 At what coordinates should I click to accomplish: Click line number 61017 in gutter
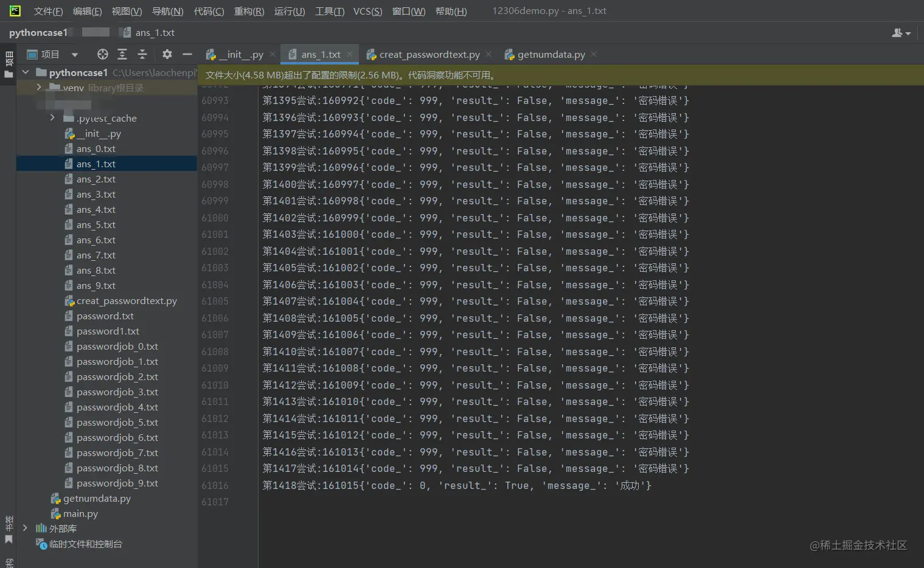[215, 502]
